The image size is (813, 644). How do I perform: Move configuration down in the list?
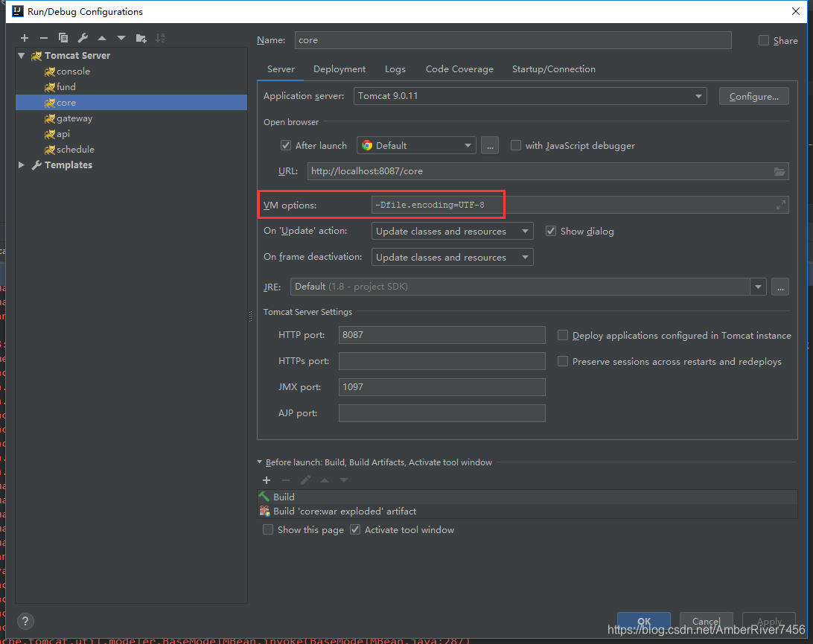pyautogui.click(x=121, y=38)
